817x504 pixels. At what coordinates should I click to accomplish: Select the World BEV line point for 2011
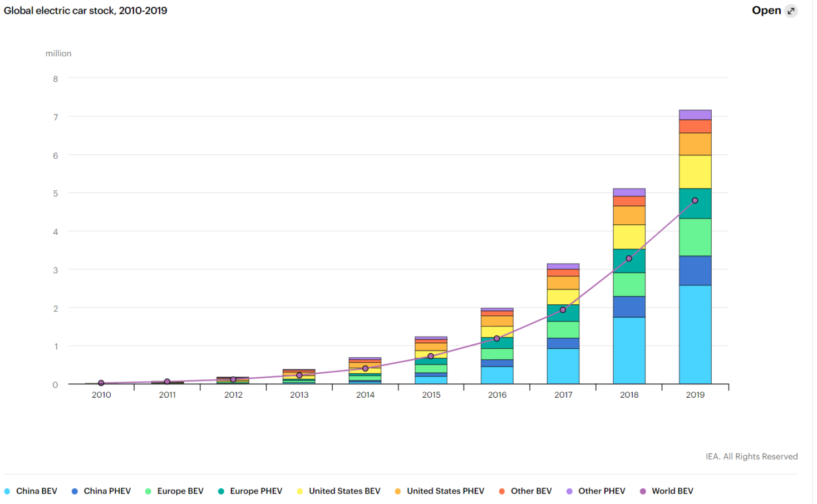[x=167, y=382]
